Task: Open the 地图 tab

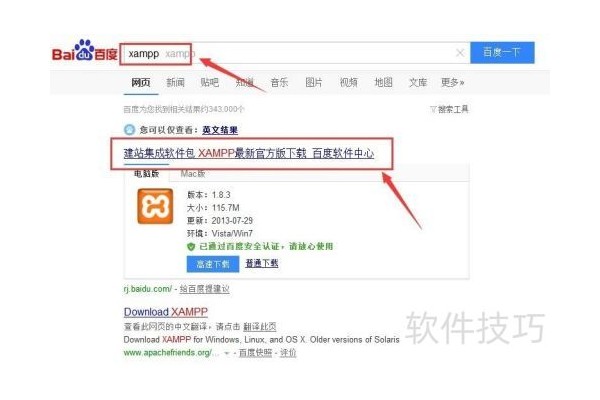Action: [383, 82]
